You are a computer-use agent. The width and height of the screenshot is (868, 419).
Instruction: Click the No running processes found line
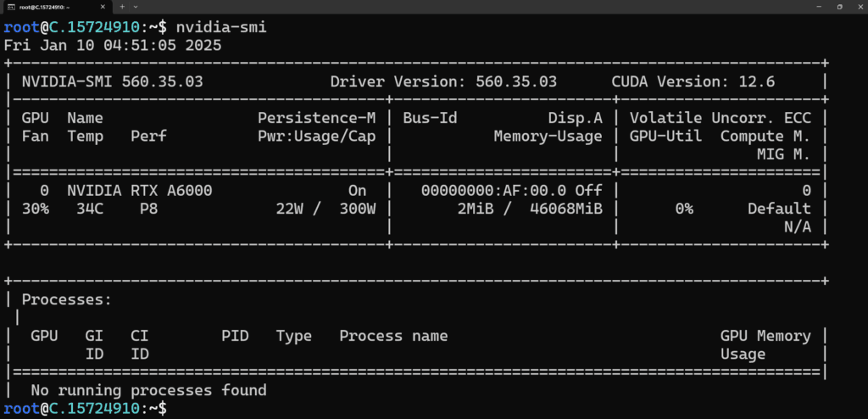[148, 390]
